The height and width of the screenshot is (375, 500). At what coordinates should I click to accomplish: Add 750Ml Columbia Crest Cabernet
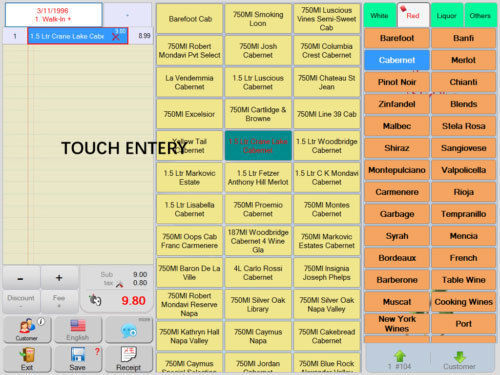point(327,51)
